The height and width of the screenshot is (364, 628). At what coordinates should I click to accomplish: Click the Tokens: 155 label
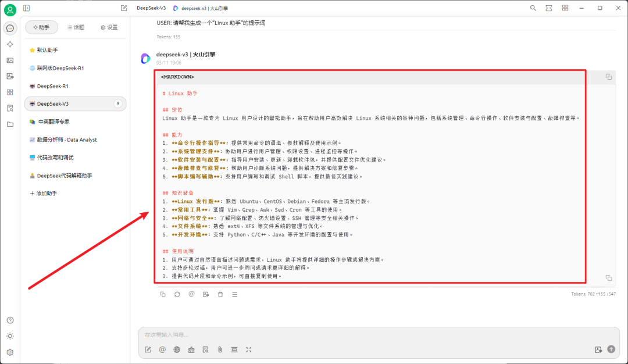[x=168, y=37]
